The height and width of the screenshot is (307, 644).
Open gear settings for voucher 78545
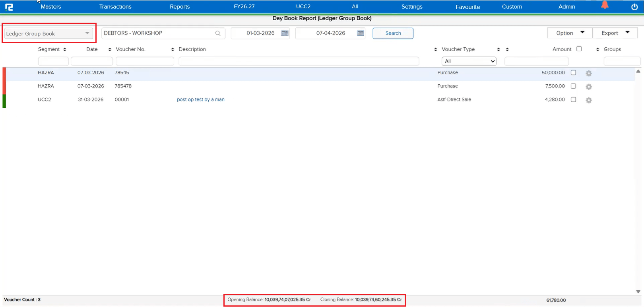pyautogui.click(x=589, y=73)
